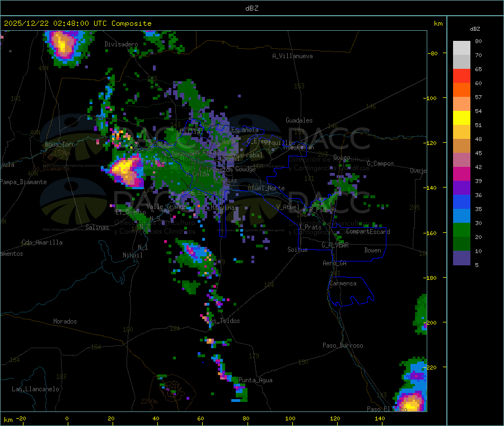Select the green 30 dBZ legend swatch
Image resolution: width=504 pixels, height=426 pixels.
[x=461, y=230]
